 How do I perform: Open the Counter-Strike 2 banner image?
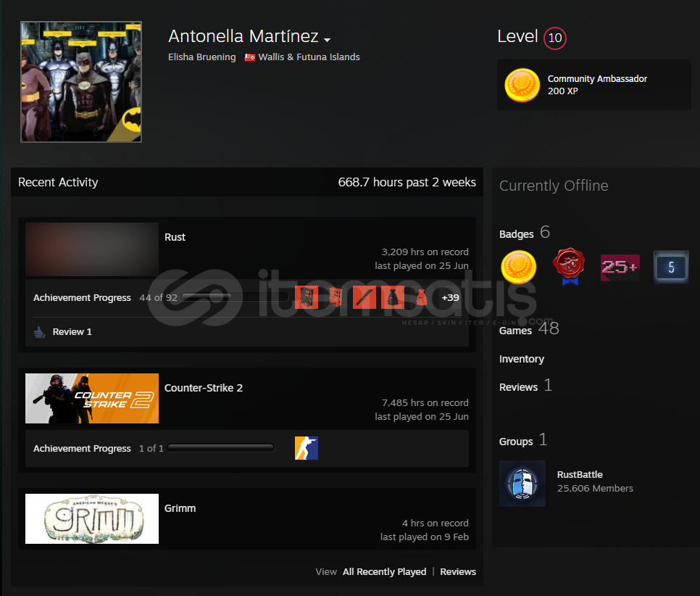click(x=92, y=399)
